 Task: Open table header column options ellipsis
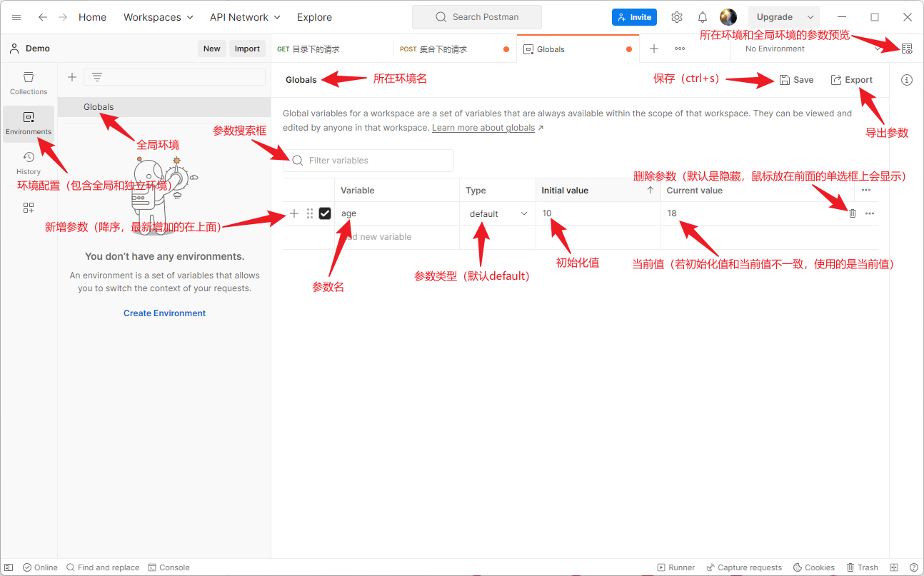[x=866, y=190]
